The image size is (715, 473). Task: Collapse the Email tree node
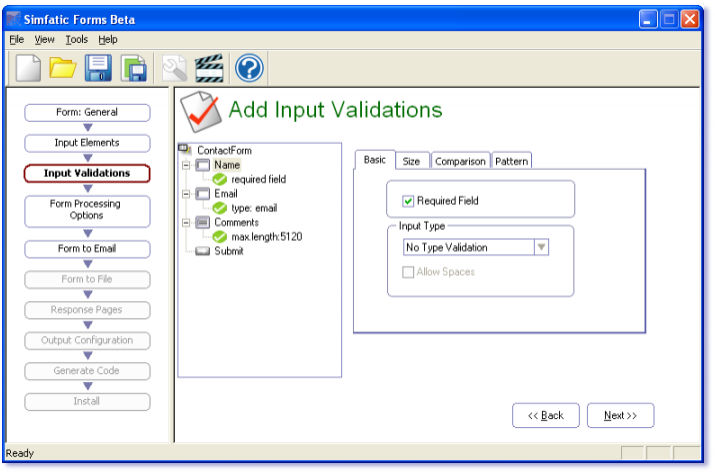tap(186, 194)
